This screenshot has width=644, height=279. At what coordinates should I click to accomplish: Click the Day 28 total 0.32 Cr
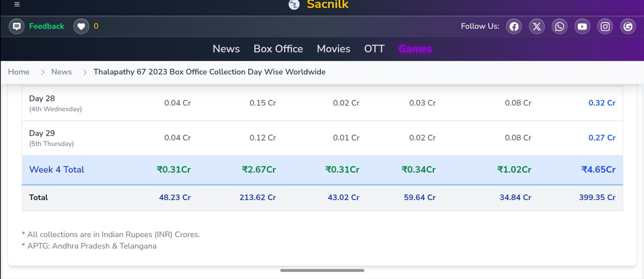click(x=602, y=103)
